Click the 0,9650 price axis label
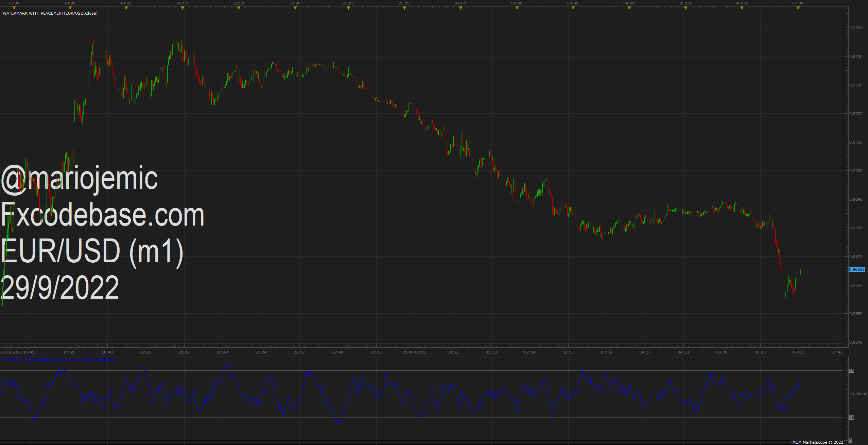868x445 pixels. pos(856,314)
